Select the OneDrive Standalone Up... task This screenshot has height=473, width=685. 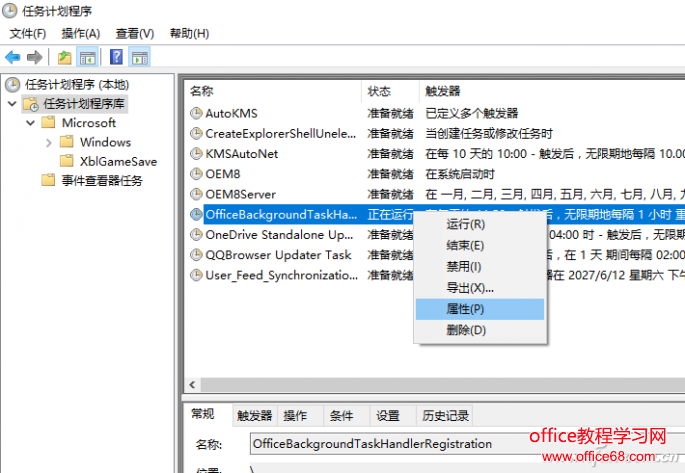[279, 235]
